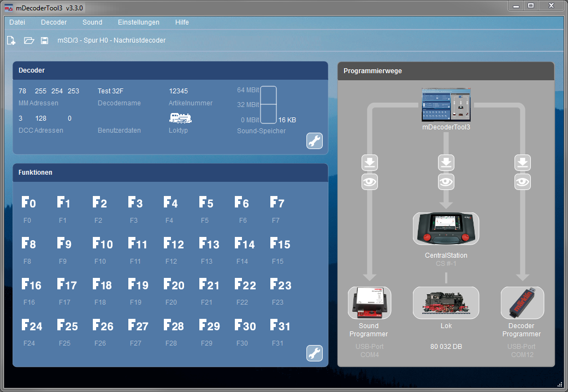Open Decoder settings with the wrench icon
The image size is (568, 392).
pyautogui.click(x=314, y=141)
